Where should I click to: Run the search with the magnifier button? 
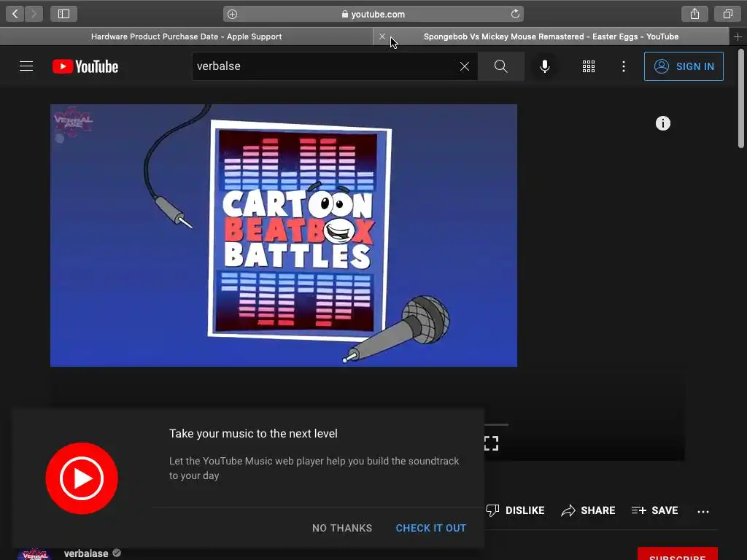pos(500,66)
